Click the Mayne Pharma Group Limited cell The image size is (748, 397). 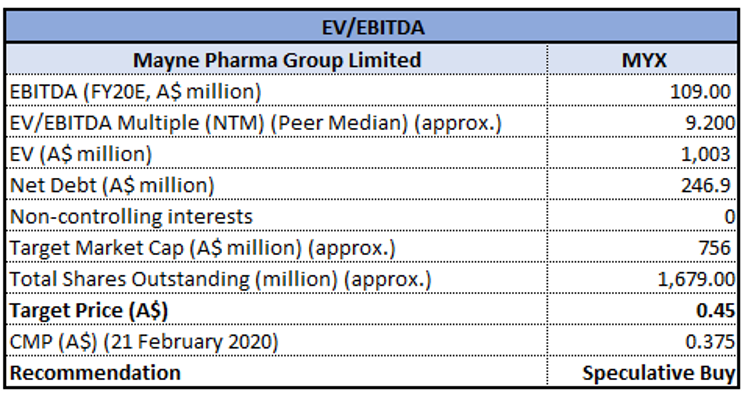(277, 60)
